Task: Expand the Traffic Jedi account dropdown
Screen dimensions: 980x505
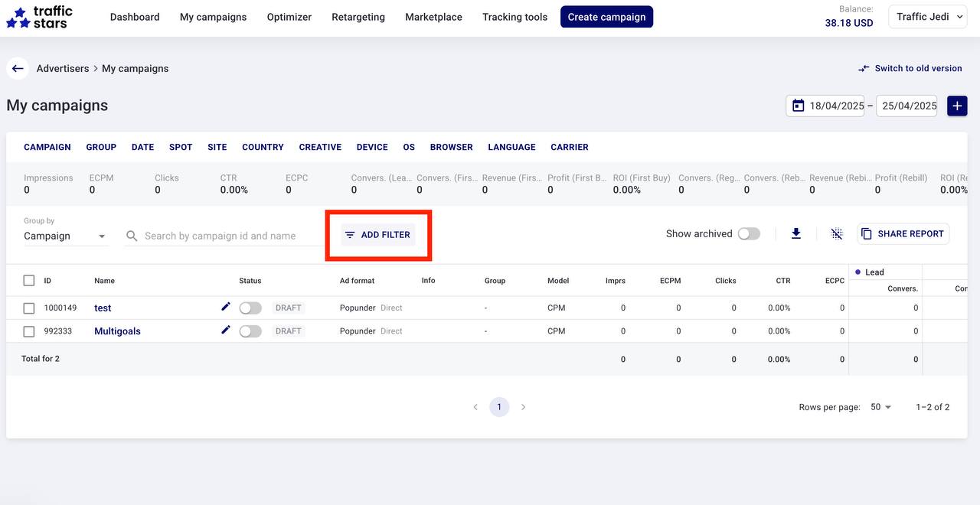Action: pos(928,17)
